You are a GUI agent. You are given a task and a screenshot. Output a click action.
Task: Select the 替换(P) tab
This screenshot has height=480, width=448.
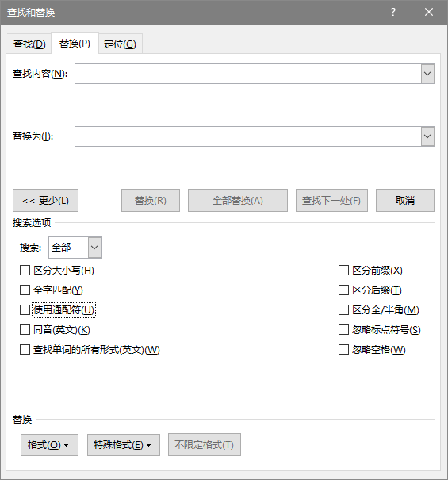75,44
